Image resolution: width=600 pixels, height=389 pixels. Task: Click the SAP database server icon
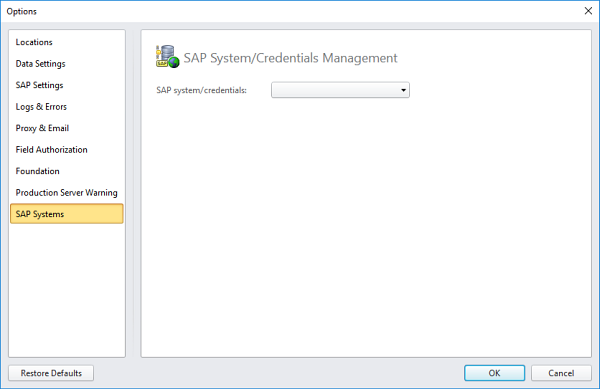[167, 57]
